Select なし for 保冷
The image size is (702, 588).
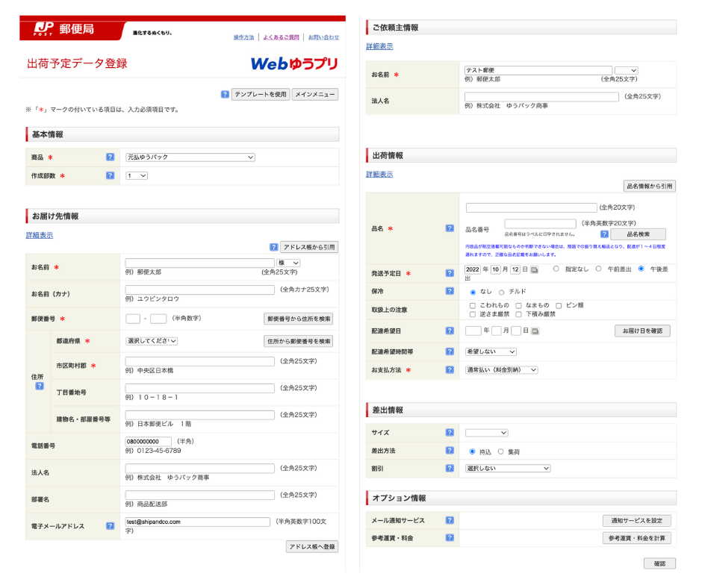473,293
